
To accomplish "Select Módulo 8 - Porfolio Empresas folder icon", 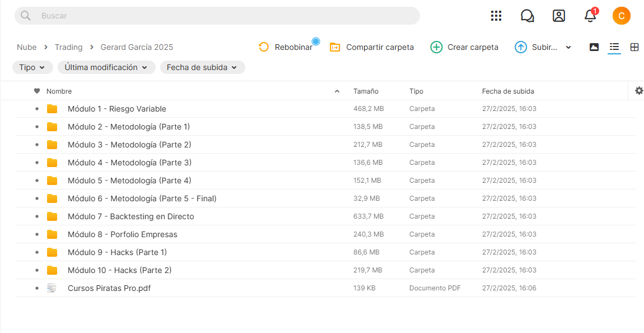I will click(52, 234).
